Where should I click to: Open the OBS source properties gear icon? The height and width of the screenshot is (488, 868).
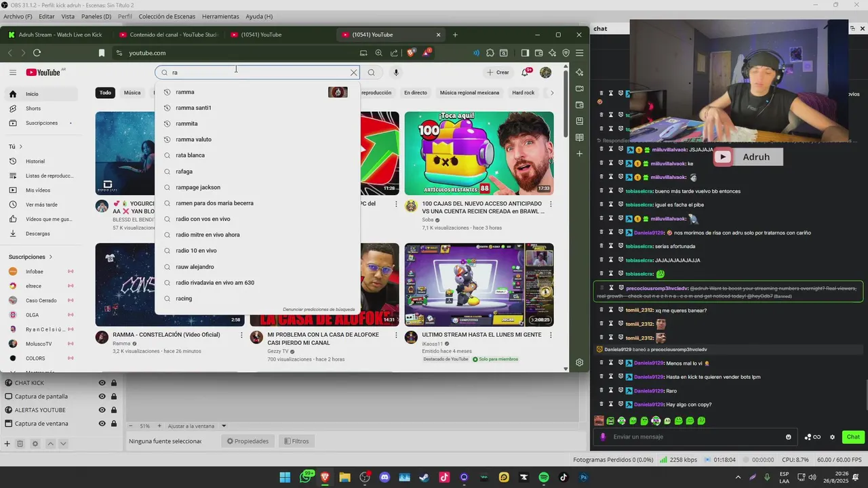point(35,444)
